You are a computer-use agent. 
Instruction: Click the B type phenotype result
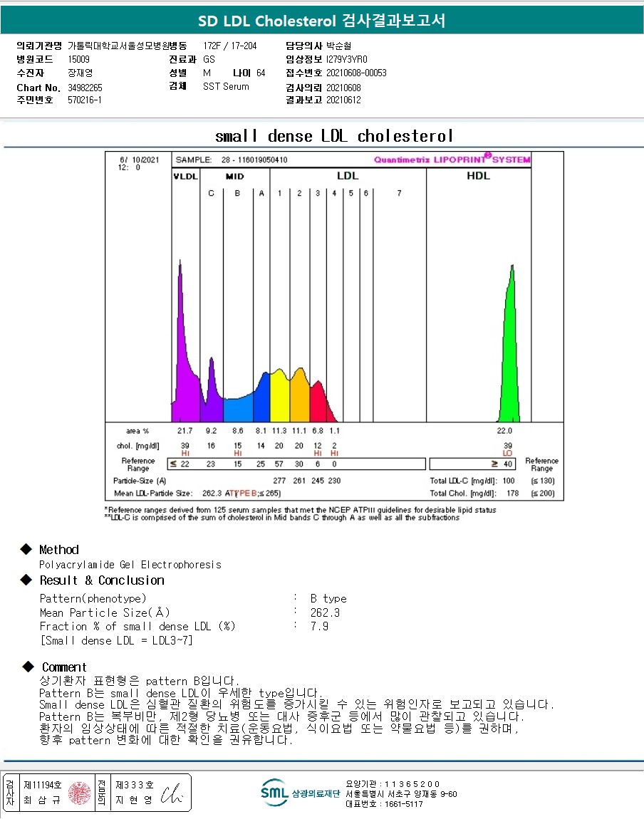click(x=328, y=598)
